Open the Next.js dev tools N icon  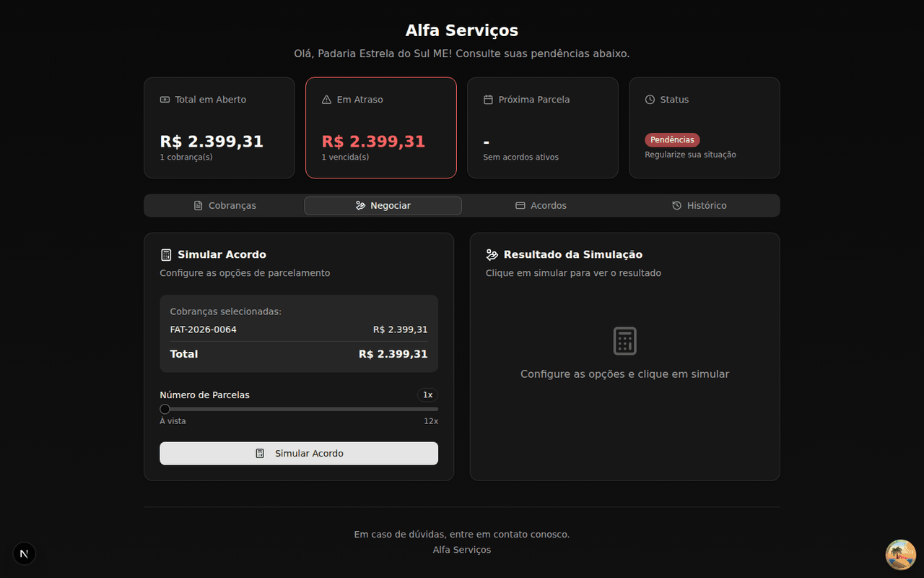tap(25, 553)
